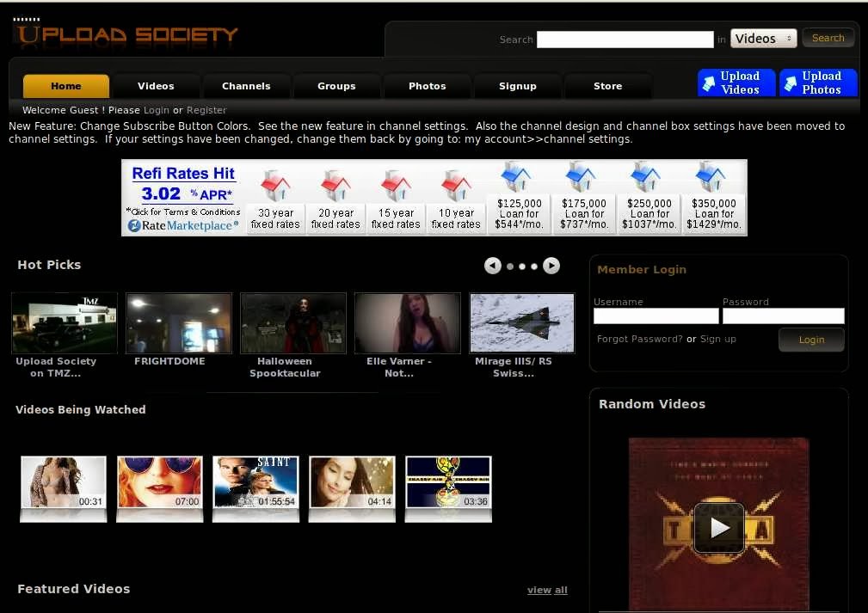
Task: Open the 01:55:54 Saint video thumbnail
Action: point(255,481)
